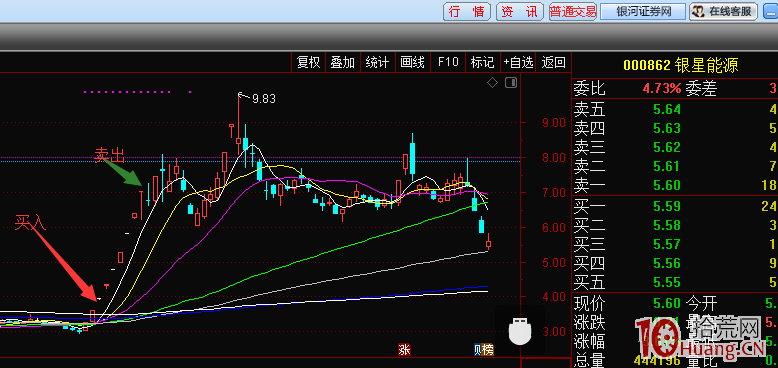778x368 pixels.
Task: Click the 9.83 high price marker
Action: coord(263,99)
